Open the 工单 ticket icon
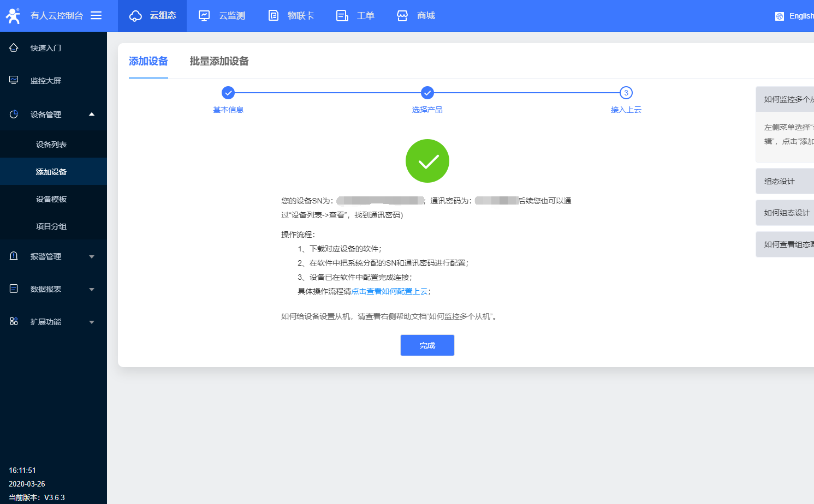Image resolution: width=814 pixels, height=504 pixels. [342, 16]
